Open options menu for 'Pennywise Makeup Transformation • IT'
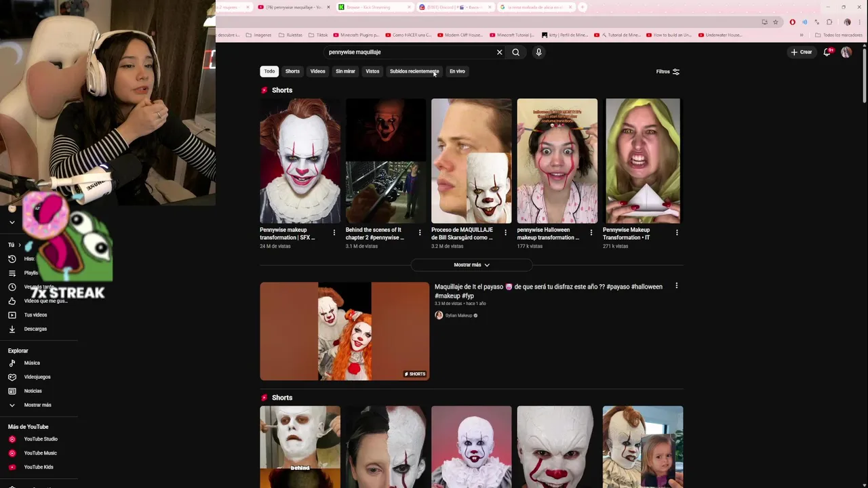 point(677,232)
